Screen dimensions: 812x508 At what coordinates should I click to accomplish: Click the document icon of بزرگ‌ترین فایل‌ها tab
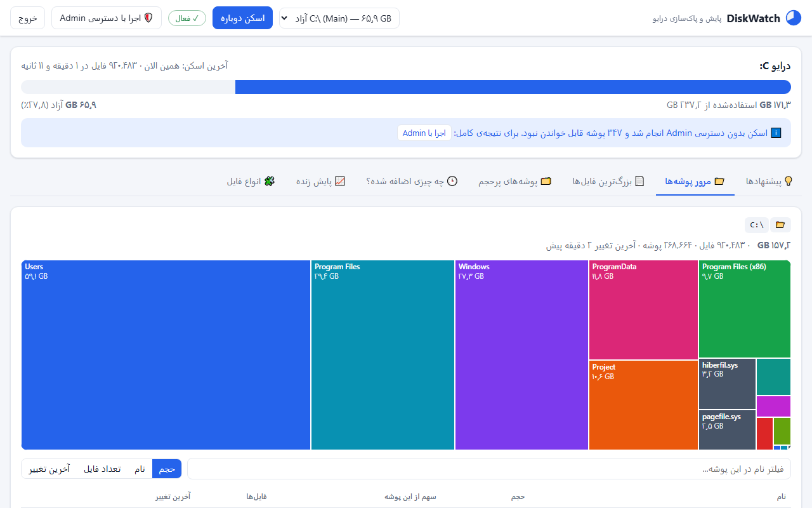[639, 181]
